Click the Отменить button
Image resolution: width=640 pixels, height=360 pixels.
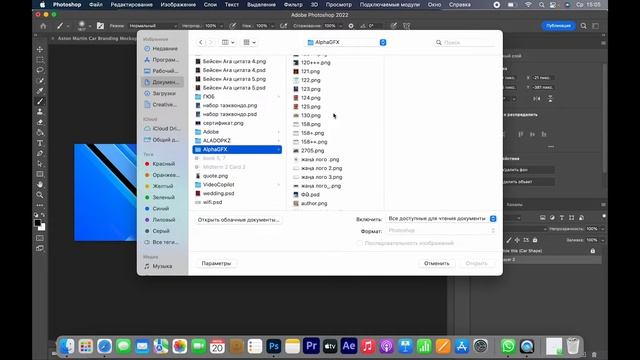pyautogui.click(x=437, y=264)
